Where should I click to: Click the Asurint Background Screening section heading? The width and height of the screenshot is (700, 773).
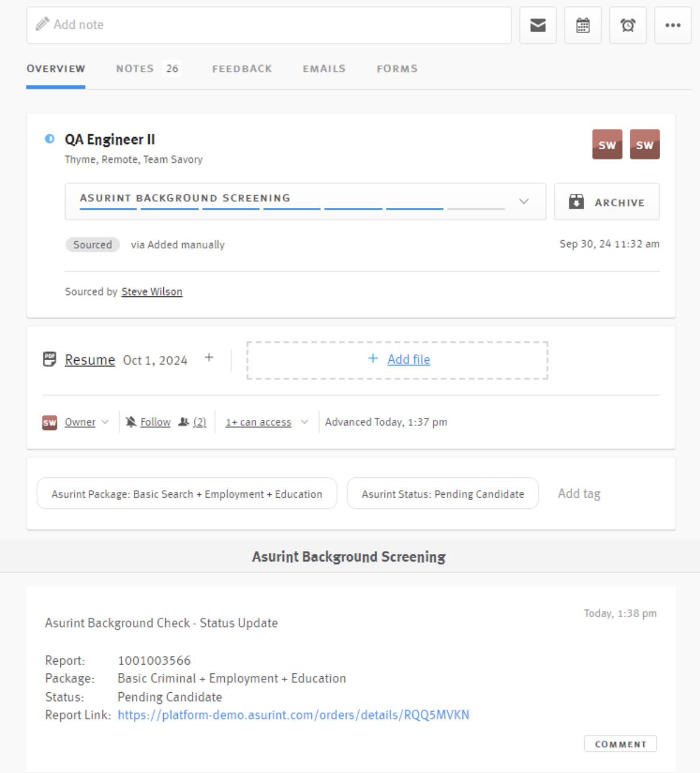coord(349,556)
